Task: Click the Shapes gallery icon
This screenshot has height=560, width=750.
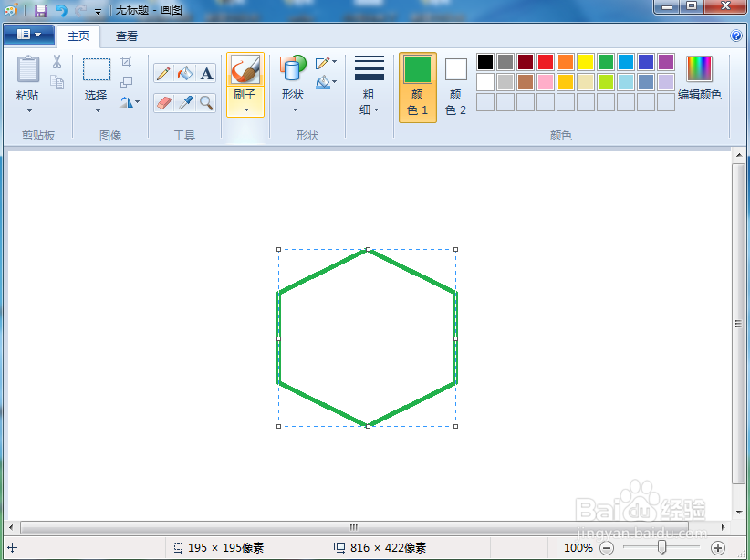Action: tap(293, 67)
